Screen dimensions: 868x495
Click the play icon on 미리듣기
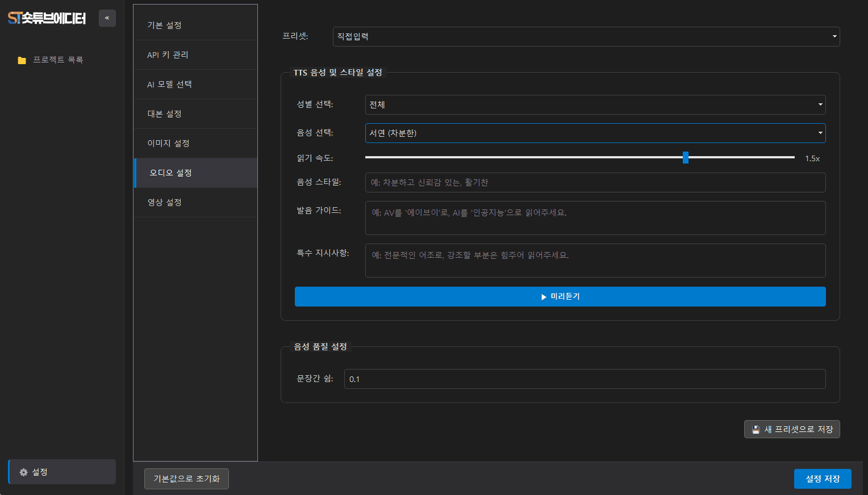point(544,297)
